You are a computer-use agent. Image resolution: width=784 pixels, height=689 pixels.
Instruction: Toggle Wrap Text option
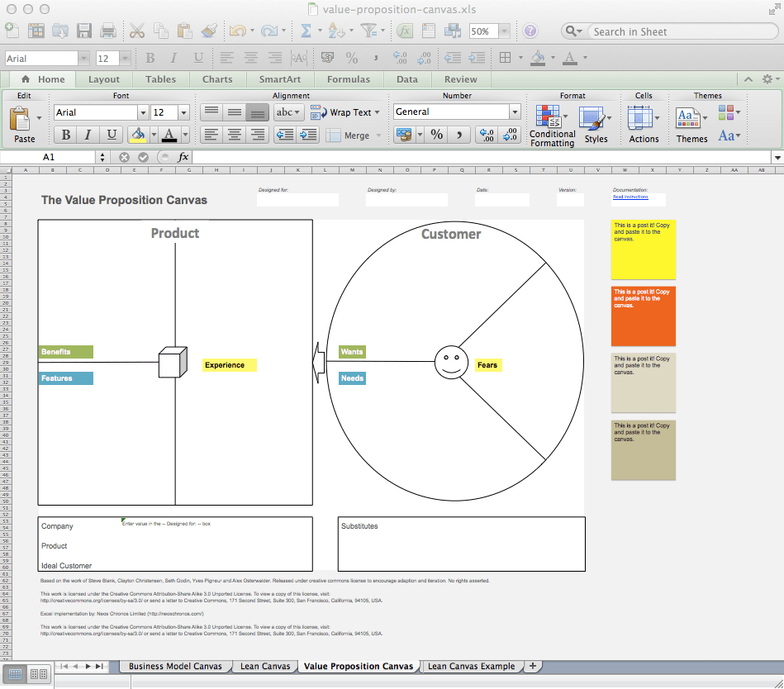[x=344, y=112]
